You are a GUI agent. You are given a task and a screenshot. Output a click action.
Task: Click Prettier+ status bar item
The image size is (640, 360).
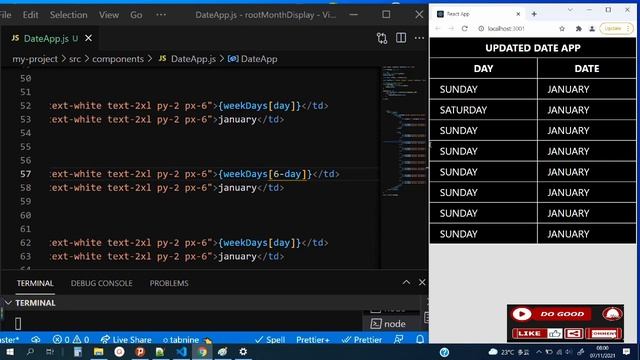tap(313, 340)
